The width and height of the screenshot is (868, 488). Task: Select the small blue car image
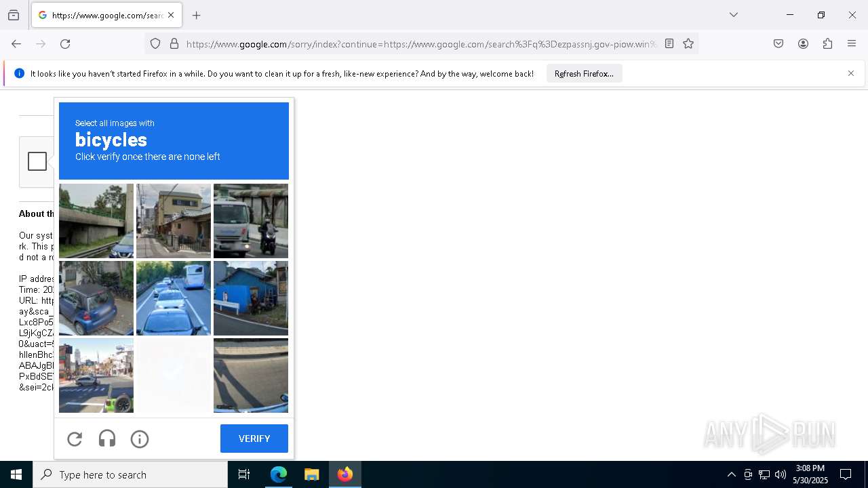click(x=96, y=298)
